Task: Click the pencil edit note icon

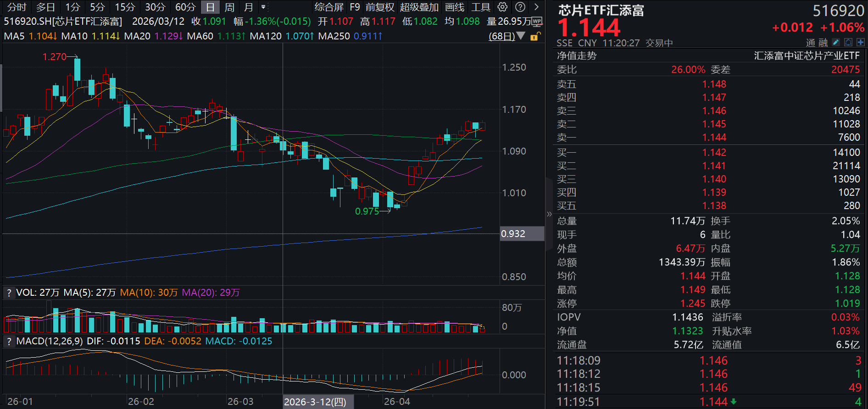Action: [x=836, y=42]
